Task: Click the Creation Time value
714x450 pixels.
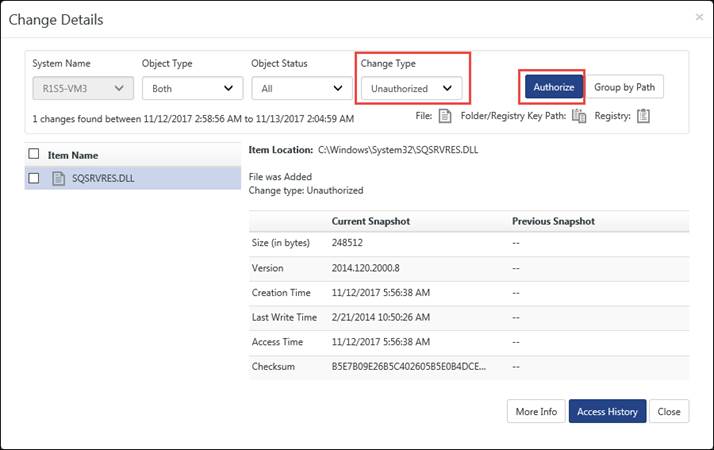Action: point(381,292)
